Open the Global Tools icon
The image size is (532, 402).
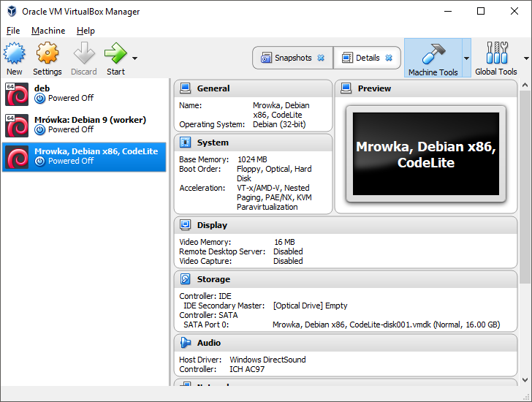pos(496,53)
